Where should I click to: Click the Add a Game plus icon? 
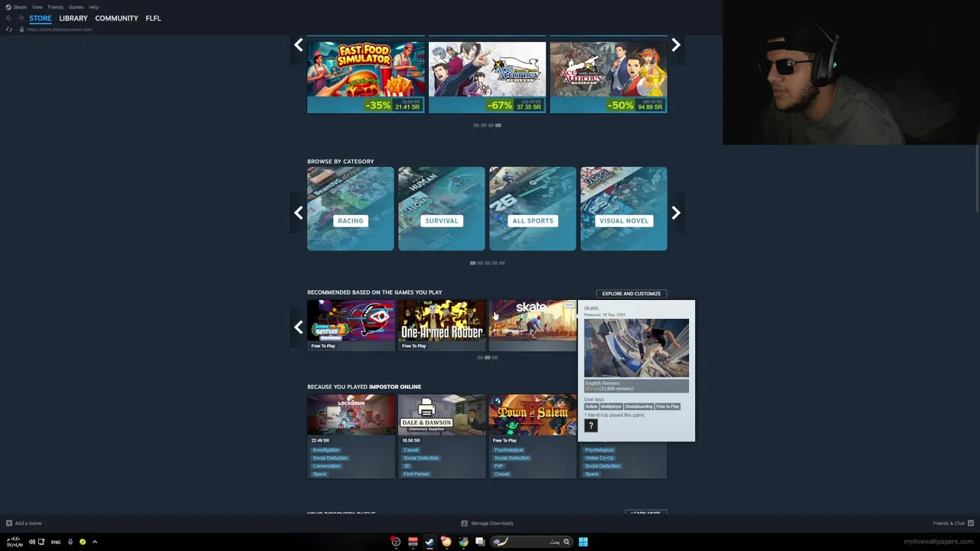click(8, 523)
